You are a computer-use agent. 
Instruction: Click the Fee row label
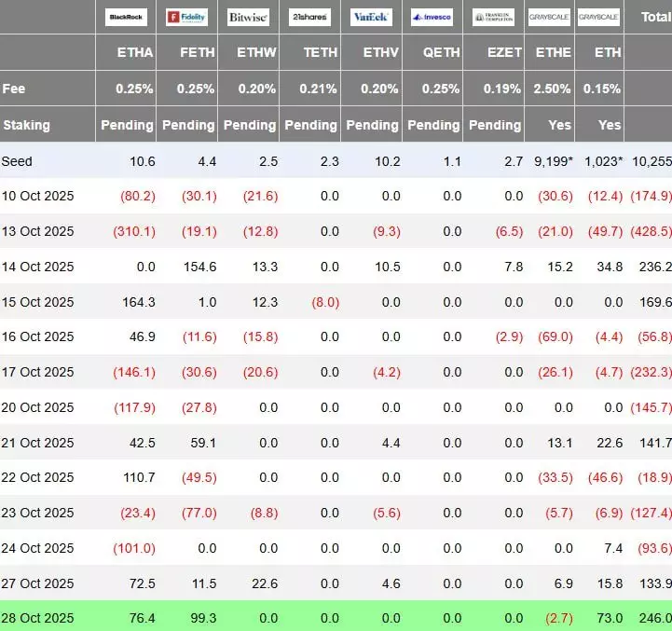pos(14,89)
